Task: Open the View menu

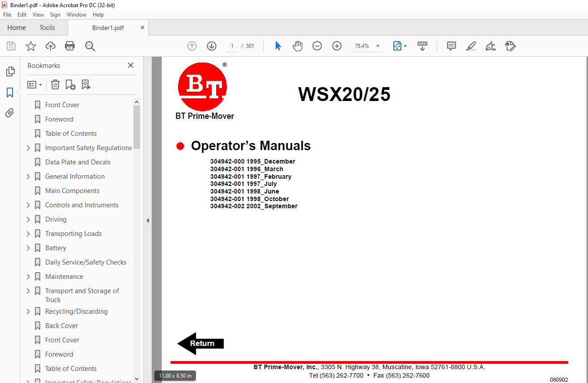Action: pyautogui.click(x=38, y=15)
